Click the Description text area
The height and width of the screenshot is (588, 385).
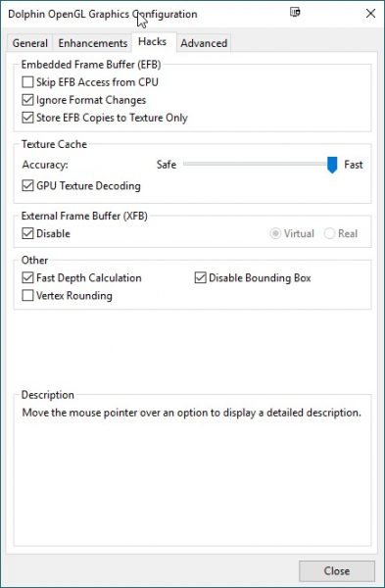[192, 472]
